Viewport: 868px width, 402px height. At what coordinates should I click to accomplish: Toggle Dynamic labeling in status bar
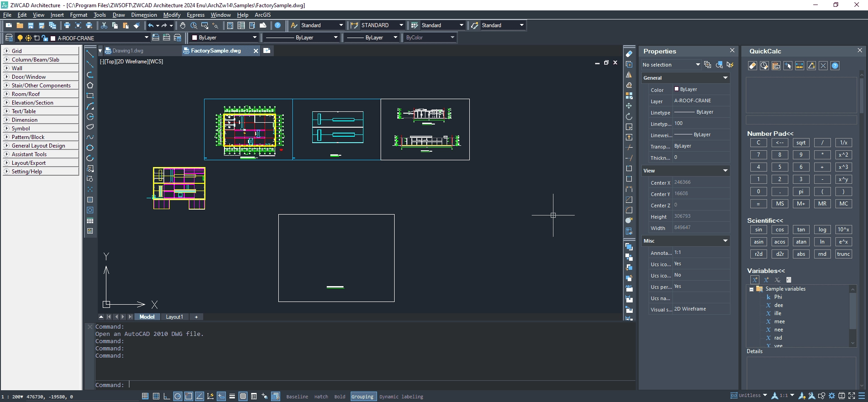401,397
